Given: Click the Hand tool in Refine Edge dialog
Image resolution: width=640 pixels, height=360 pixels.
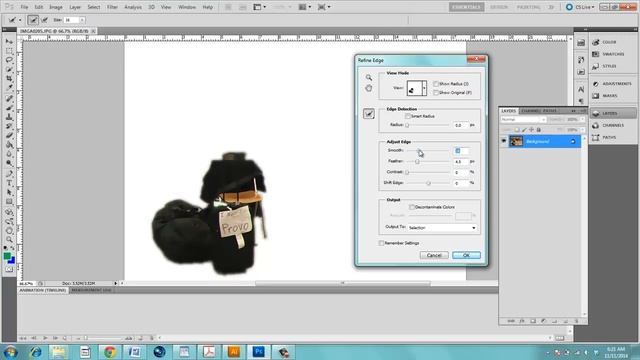Looking at the screenshot, I should [369, 88].
